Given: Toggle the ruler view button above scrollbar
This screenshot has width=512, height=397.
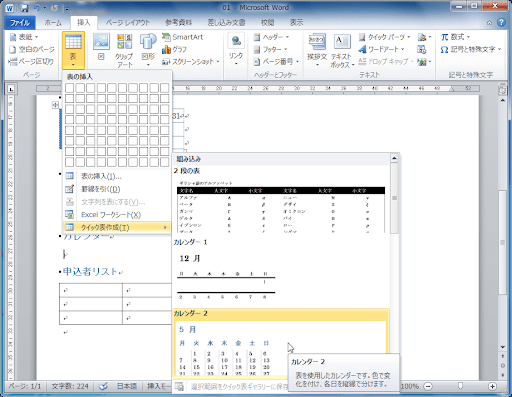Looking at the screenshot, I should (x=502, y=90).
